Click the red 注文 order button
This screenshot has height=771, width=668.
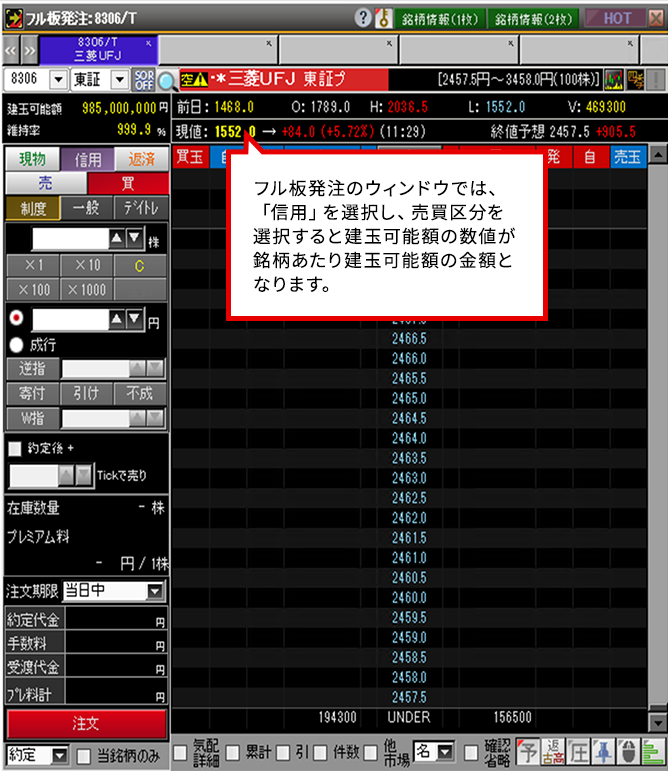87,723
